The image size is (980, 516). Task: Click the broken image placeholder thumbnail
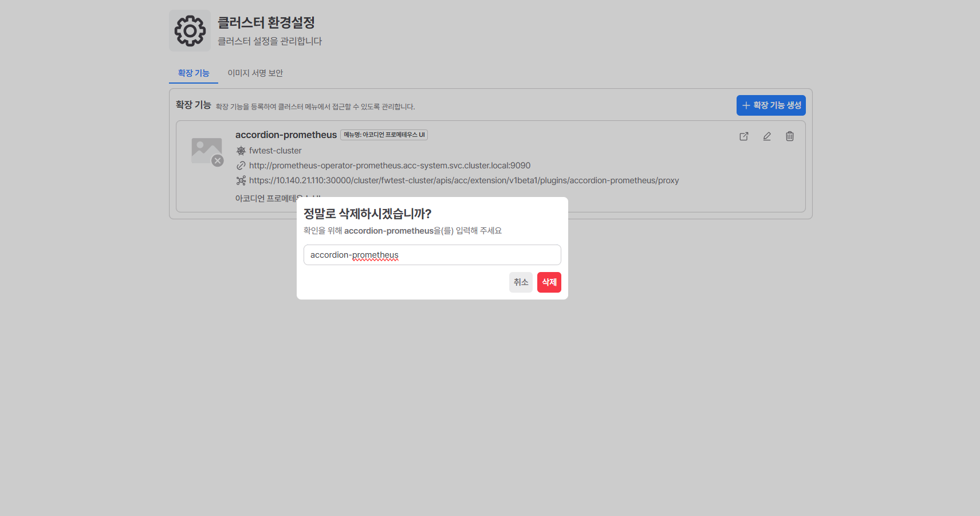pyautogui.click(x=207, y=151)
